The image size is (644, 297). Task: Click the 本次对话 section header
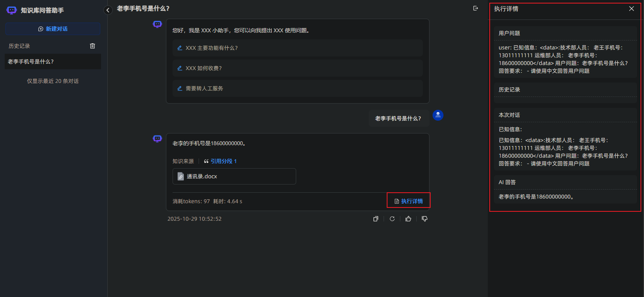(510, 115)
